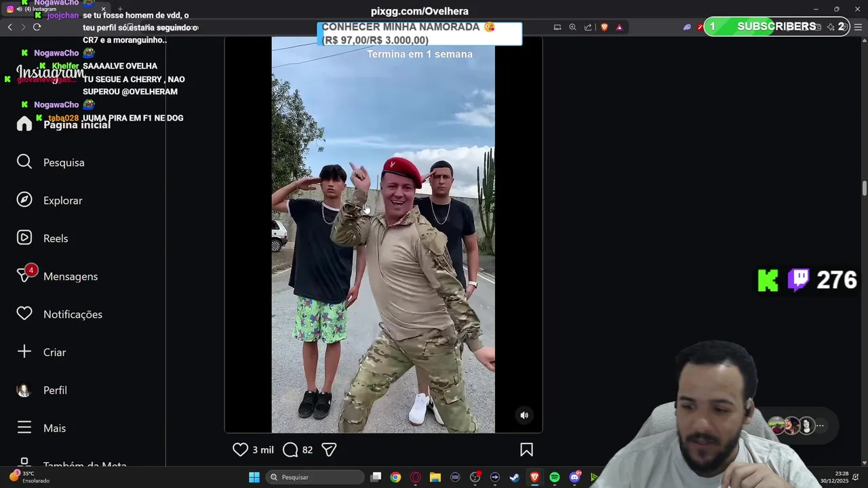Click Mais label in sidebar
This screenshot has width=868, height=488.
click(54, 428)
